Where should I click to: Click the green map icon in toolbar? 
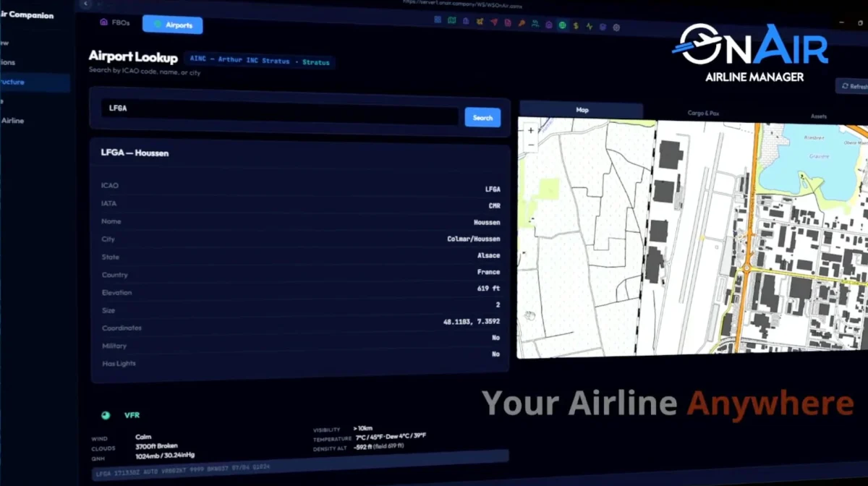(x=452, y=20)
